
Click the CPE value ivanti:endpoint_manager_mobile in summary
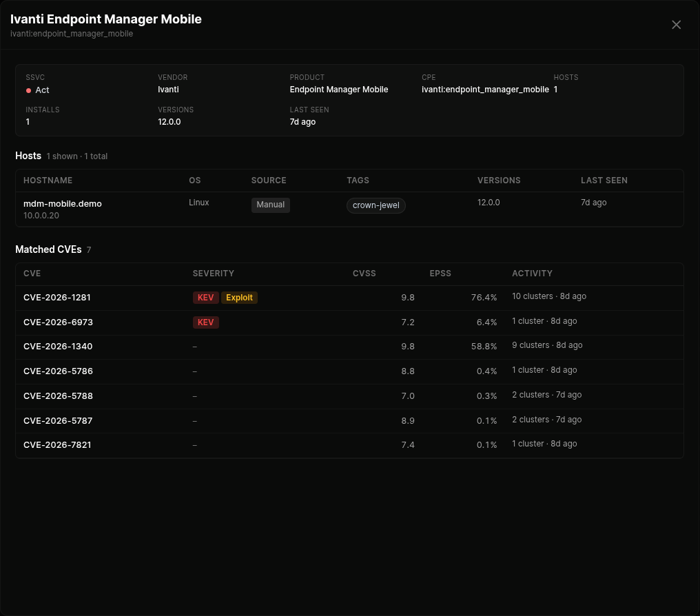click(x=485, y=90)
